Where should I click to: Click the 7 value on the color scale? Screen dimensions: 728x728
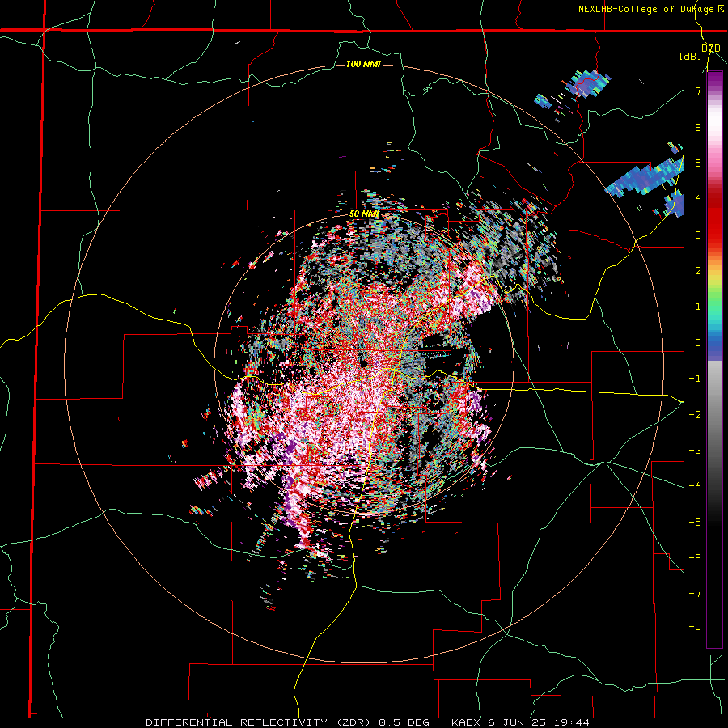click(x=698, y=91)
